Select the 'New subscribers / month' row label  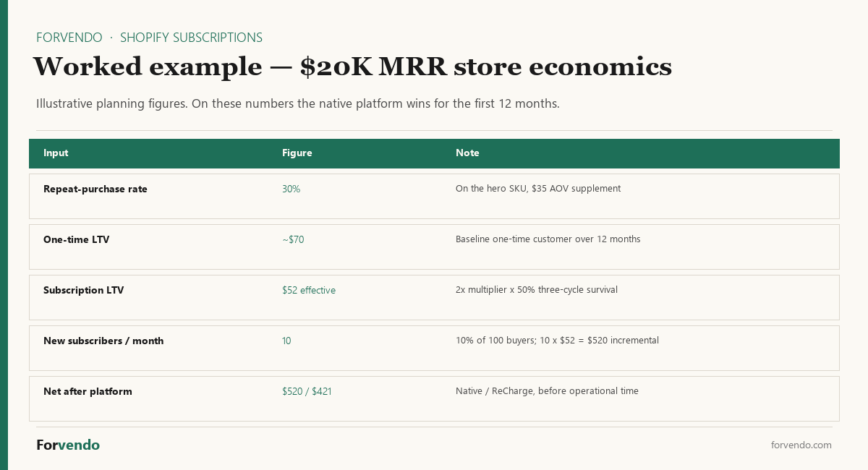click(x=103, y=341)
